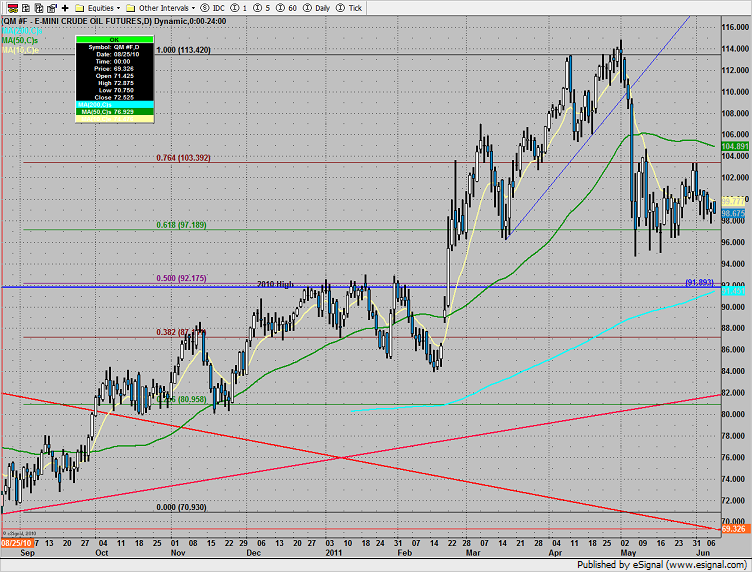Screen dimensions: 752x572
Task: Select the MA(50,C)s study label
Action: 20,41
